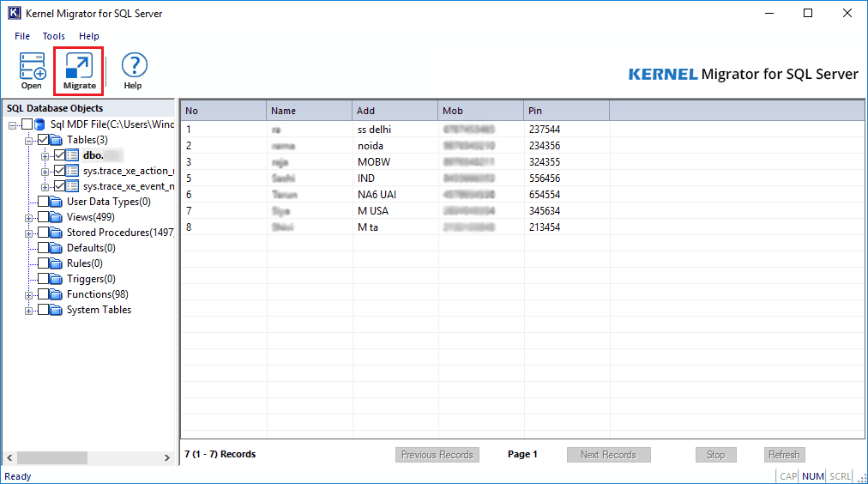Check the Stored Procedures checkbox

click(x=43, y=233)
